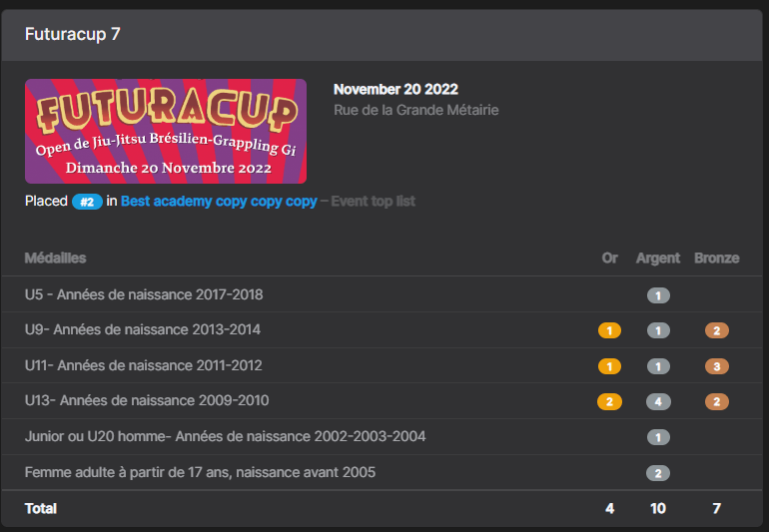Viewport: 769px width, 532px height.
Task: Click the Femme adulte silver badge
Action: [657, 473]
